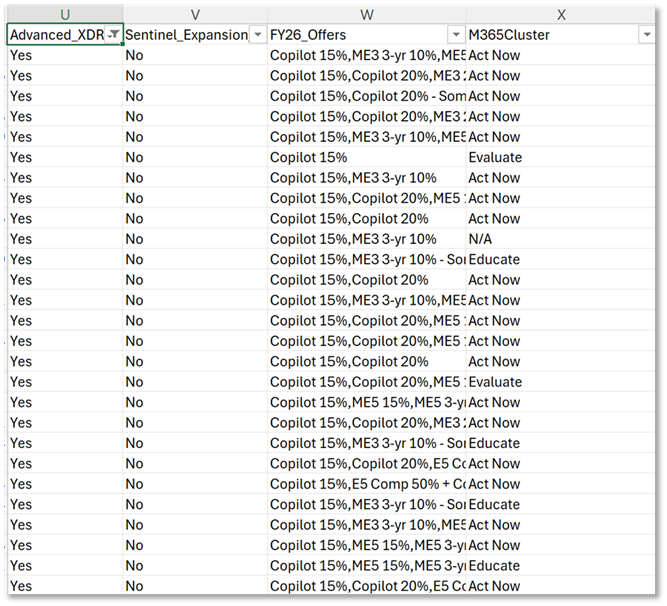Select column W by its header letter
This screenshot has width=667, height=606.
[x=367, y=15]
